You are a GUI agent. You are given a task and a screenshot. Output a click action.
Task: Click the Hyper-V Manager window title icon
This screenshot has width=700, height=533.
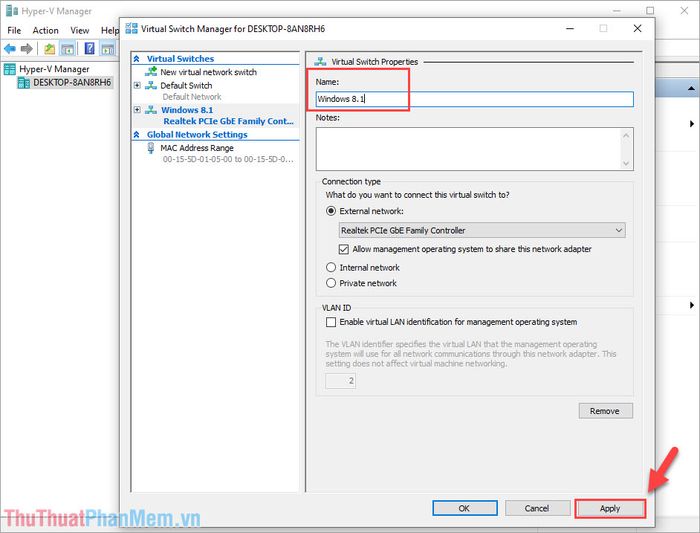(12, 11)
